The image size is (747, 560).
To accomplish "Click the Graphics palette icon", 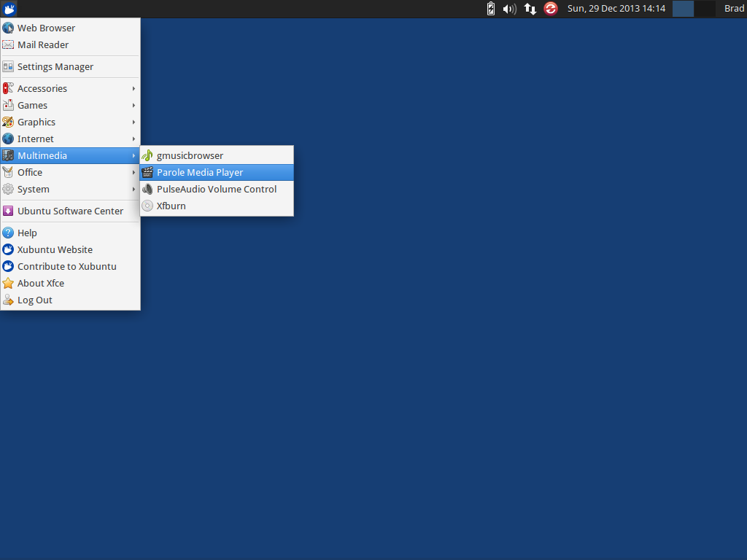I will [x=8, y=122].
